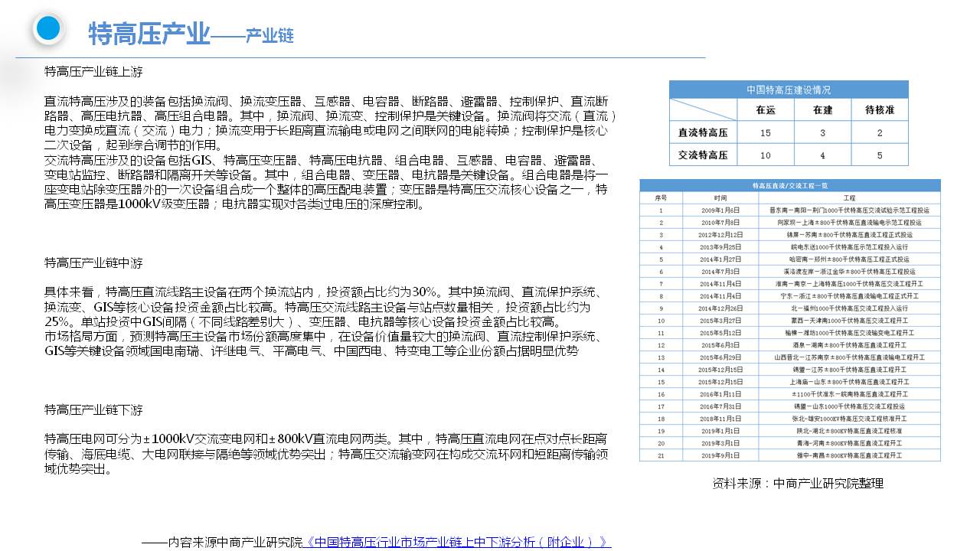Image resolution: width=980 pixels, height=551 pixels.
Task: Click the 特高压产业链中游 heading
Action: coord(93,262)
